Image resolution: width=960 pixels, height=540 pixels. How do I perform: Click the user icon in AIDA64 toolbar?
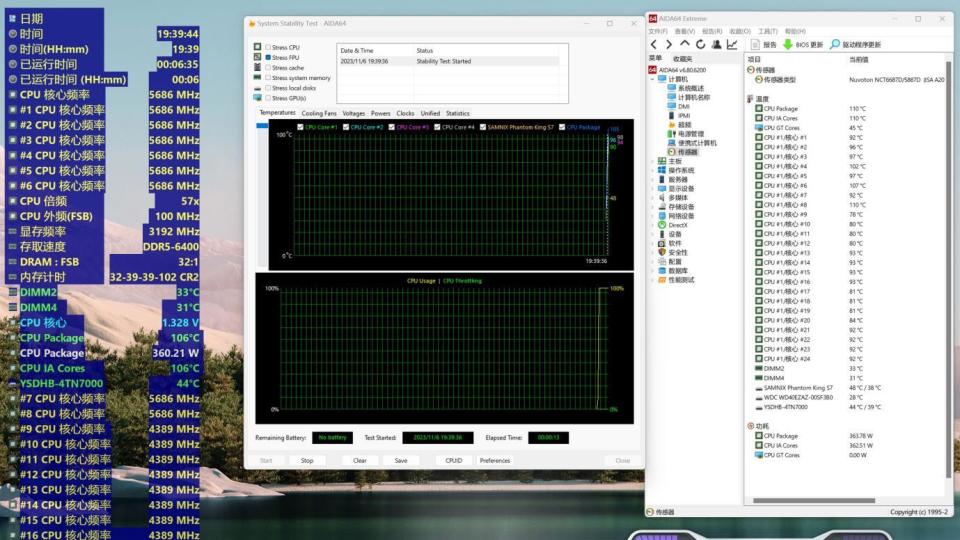(x=716, y=45)
